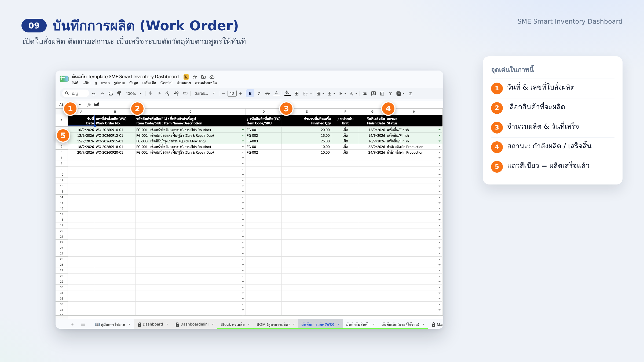This screenshot has height=362, width=644.
Task: Apply percent number format
Action: 159,93
